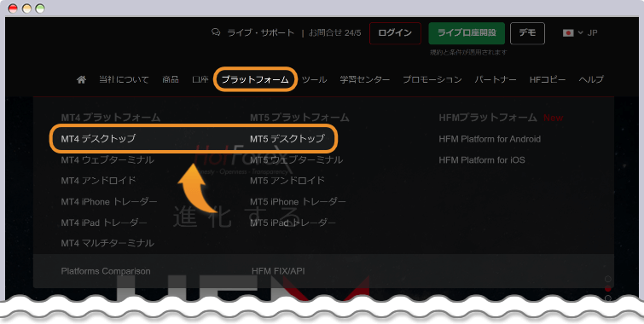The width and height of the screenshot is (644, 324).
Task: Select MT5 iPhone トレーダー
Action: click(x=298, y=201)
